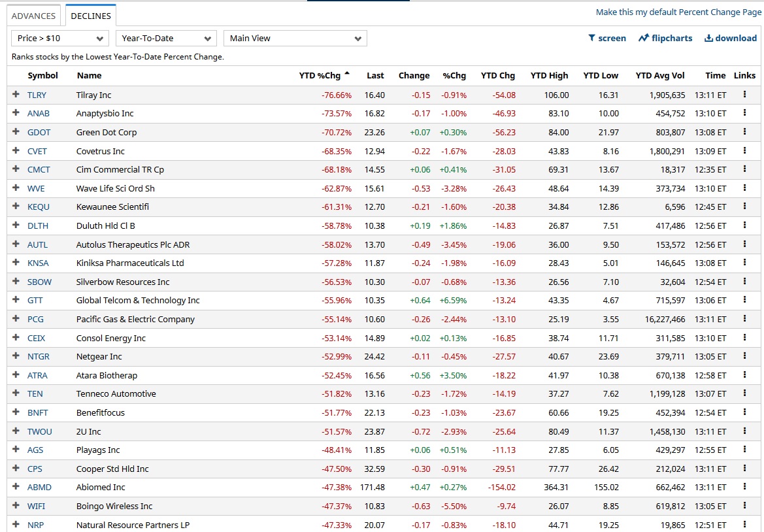The width and height of the screenshot is (764, 532).
Task: Open links menu for WVE row
Action: point(744,188)
